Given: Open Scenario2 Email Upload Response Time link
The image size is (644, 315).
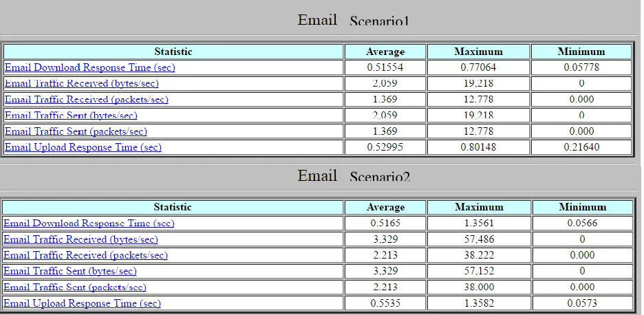Looking at the screenshot, I should pos(82,303).
